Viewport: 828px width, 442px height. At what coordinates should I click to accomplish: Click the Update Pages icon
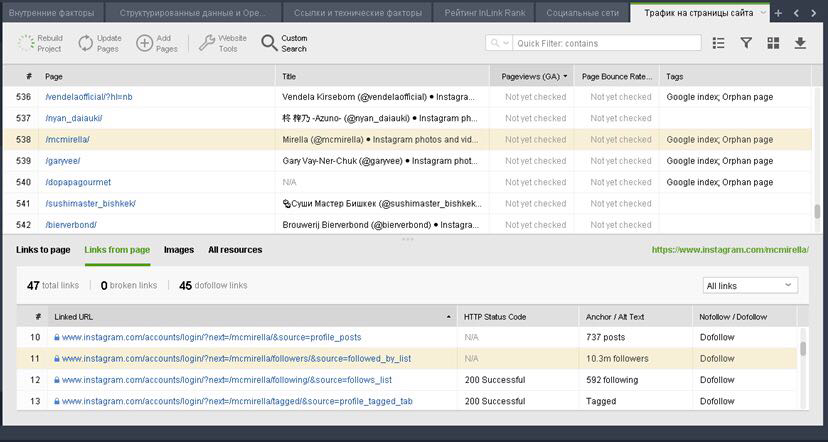(x=86, y=43)
